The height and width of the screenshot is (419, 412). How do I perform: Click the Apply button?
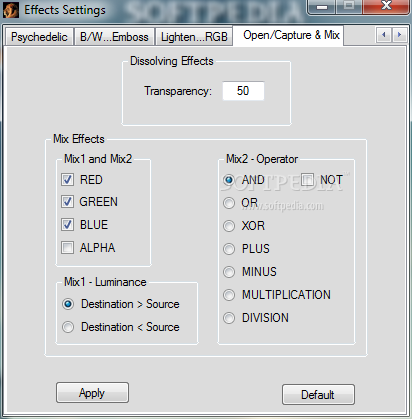click(x=92, y=393)
